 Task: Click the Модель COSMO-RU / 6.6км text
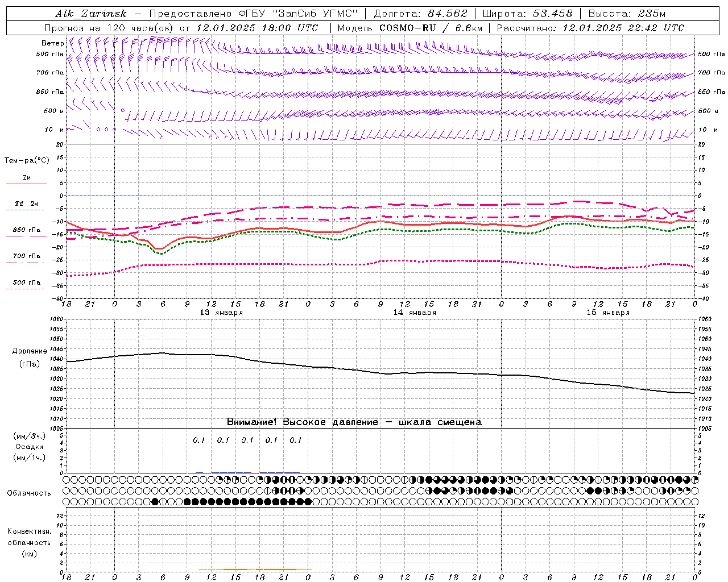(x=409, y=28)
